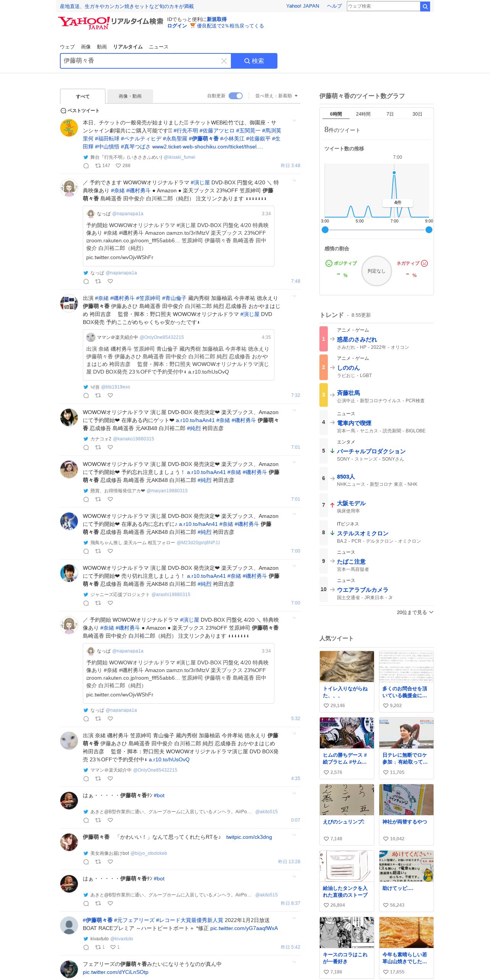Click the 7:00 peak point on the tweet graph
The height and width of the screenshot is (980, 490).
click(x=394, y=173)
